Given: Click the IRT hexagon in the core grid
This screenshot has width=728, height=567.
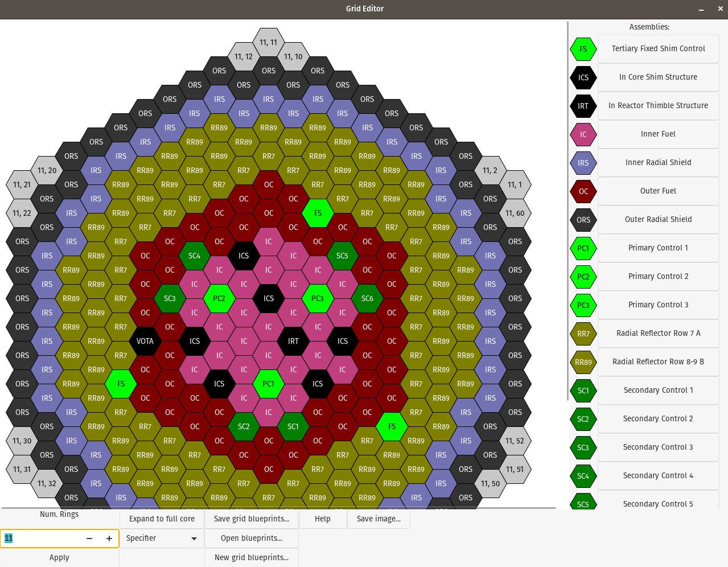Looking at the screenshot, I should 293,341.
